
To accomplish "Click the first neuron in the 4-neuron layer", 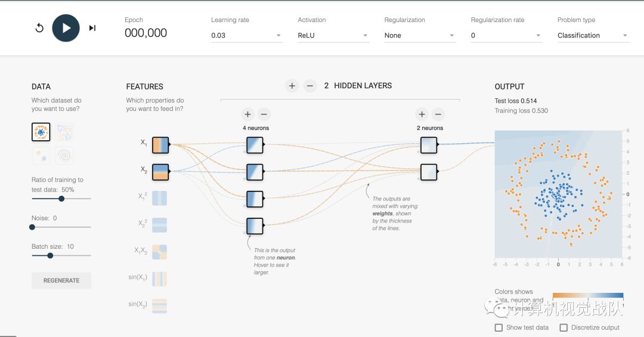I will (255, 145).
